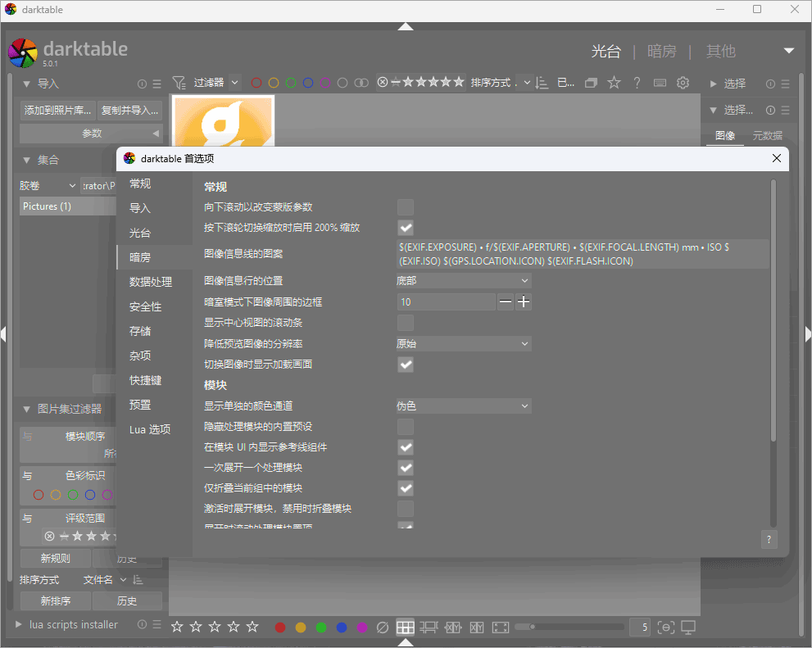Select the filemanager view icon in bottom toolbar
Image resolution: width=812 pixels, height=648 pixels.
tap(405, 627)
